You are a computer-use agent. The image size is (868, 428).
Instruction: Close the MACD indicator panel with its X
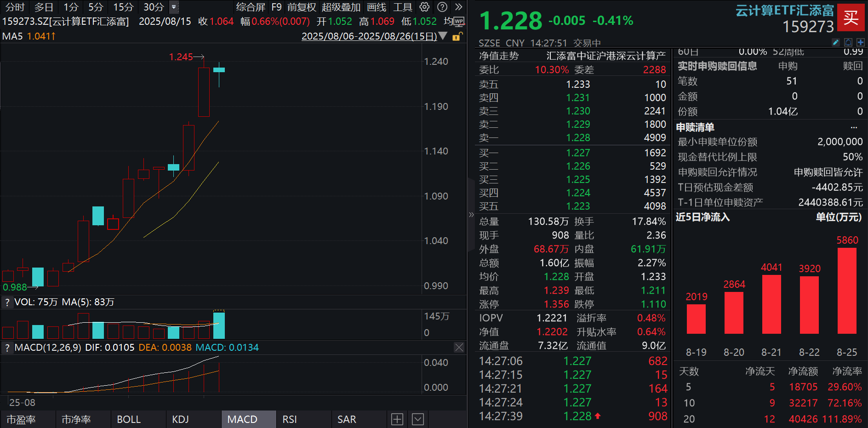pos(459,348)
